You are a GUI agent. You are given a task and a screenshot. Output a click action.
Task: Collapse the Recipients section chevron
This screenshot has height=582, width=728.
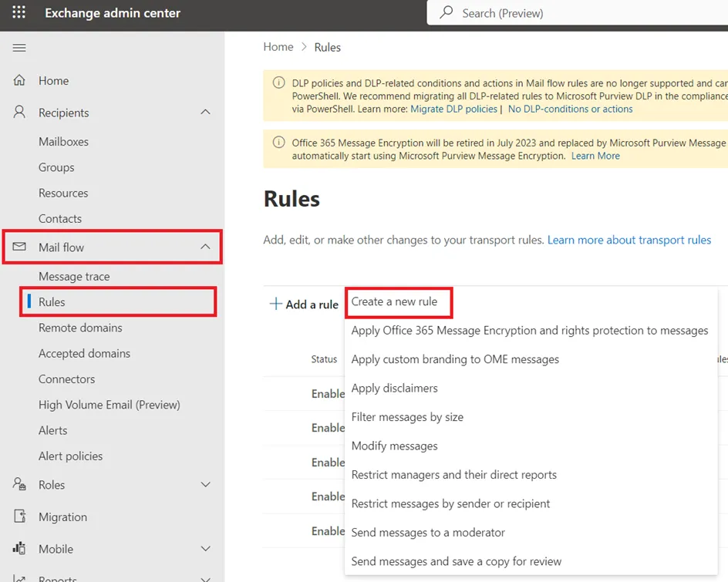[205, 113]
